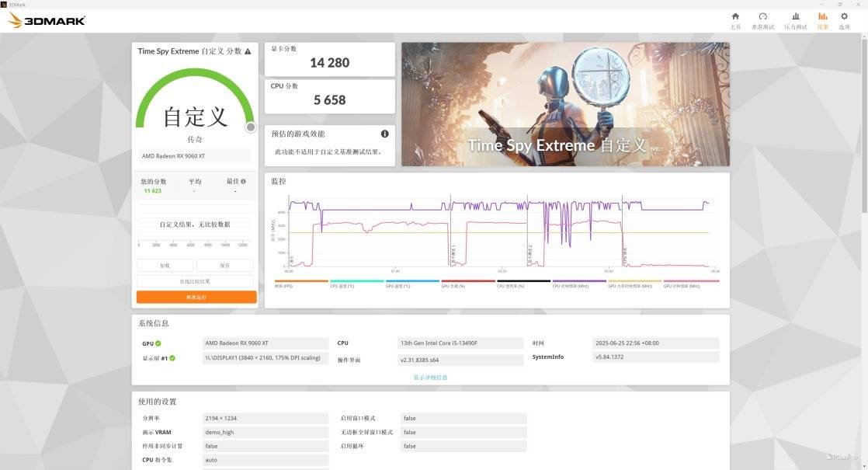868x470 pixels.
Task: Click 在线比较结果 (compare online) button
Action: pos(195,281)
